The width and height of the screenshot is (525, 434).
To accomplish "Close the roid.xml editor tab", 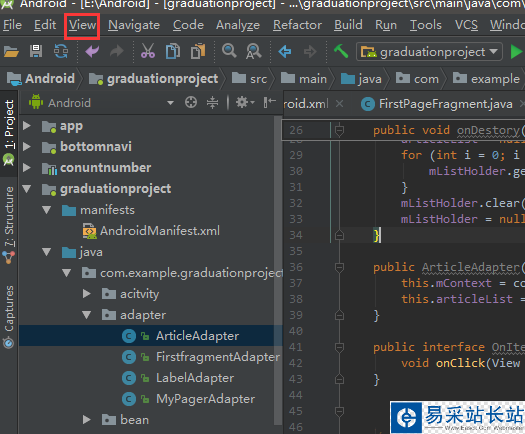I will (x=340, y=104).
